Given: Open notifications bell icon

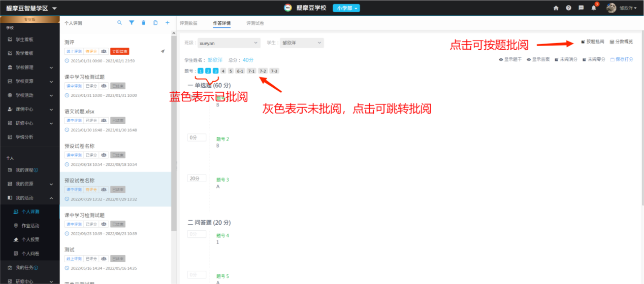Looking at the screenshot, I should [594, 8].
